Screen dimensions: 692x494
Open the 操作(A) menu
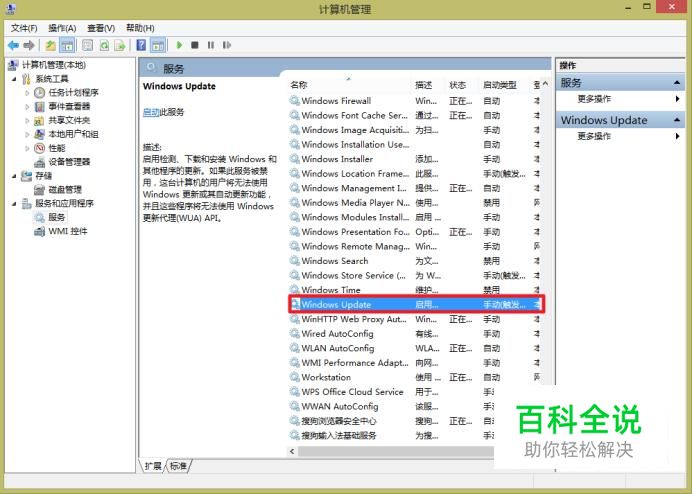(x=62, y=28)
